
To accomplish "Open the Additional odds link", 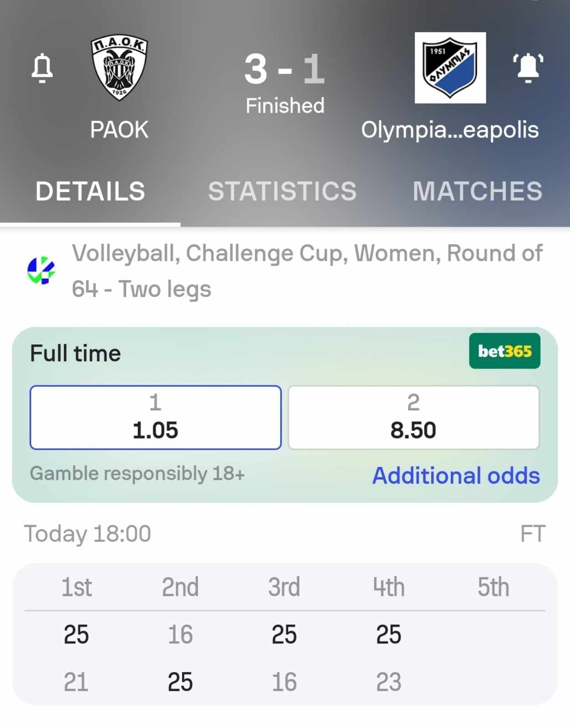I will (456, 475).
